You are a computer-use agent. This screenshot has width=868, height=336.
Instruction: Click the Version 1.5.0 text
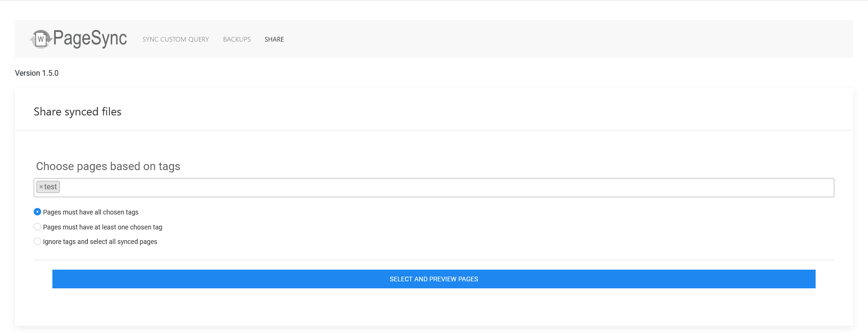(36, 73)
